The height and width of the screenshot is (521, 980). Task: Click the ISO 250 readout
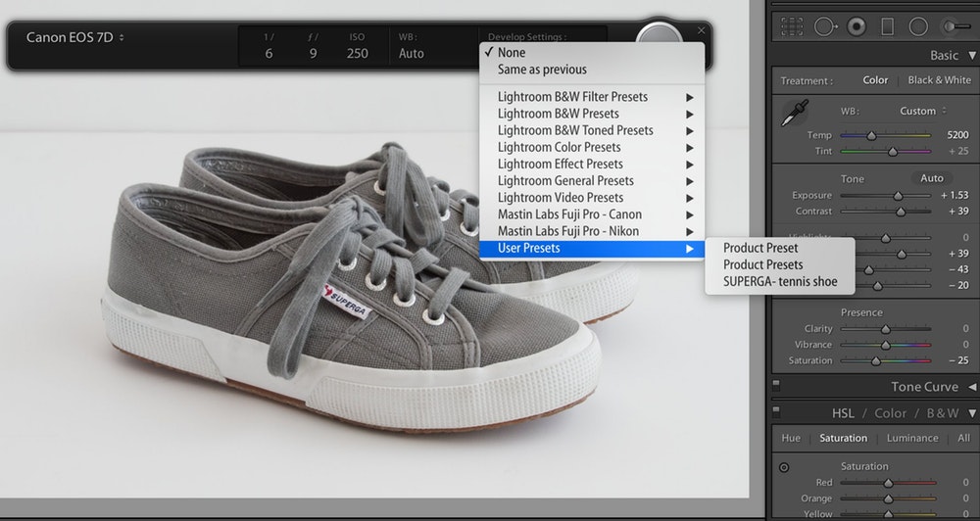(357, 46)
